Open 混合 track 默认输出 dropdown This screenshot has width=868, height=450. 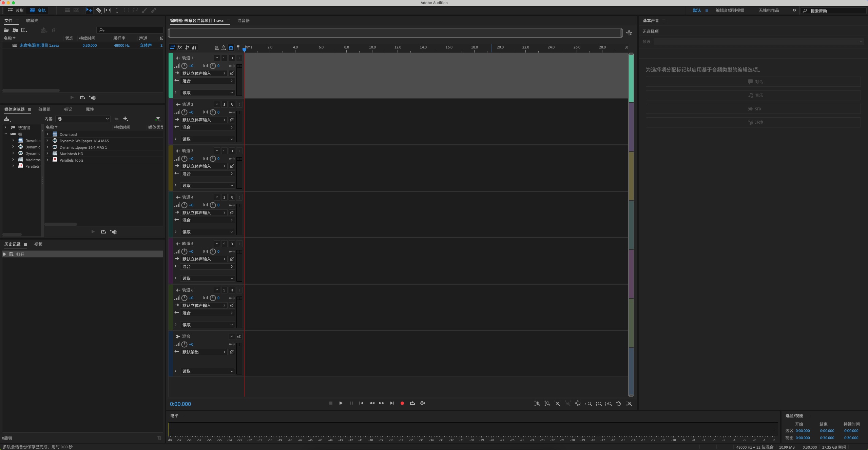pos(204,352)
